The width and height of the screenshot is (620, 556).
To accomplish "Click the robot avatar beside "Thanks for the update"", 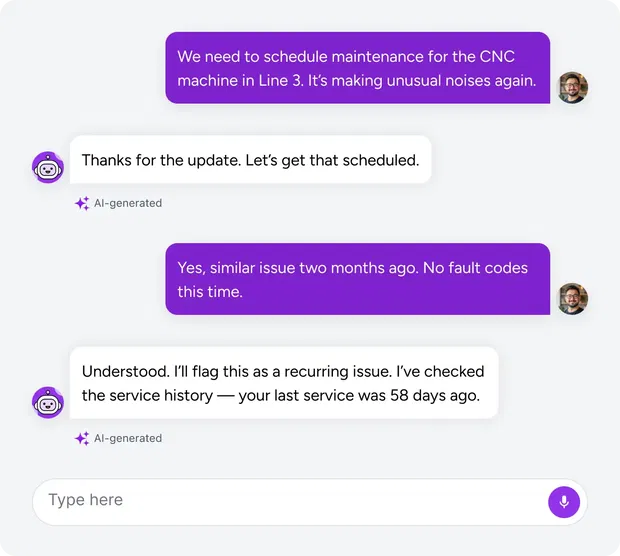I will point(48,167).
